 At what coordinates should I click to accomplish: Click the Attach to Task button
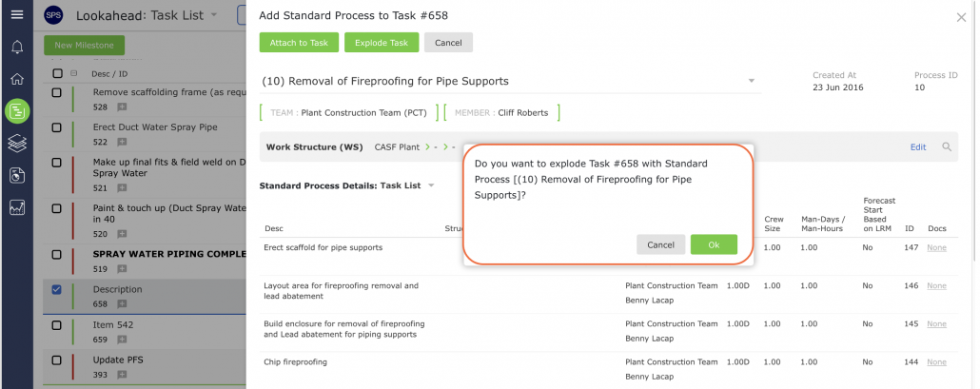click(x=299, y=43)
